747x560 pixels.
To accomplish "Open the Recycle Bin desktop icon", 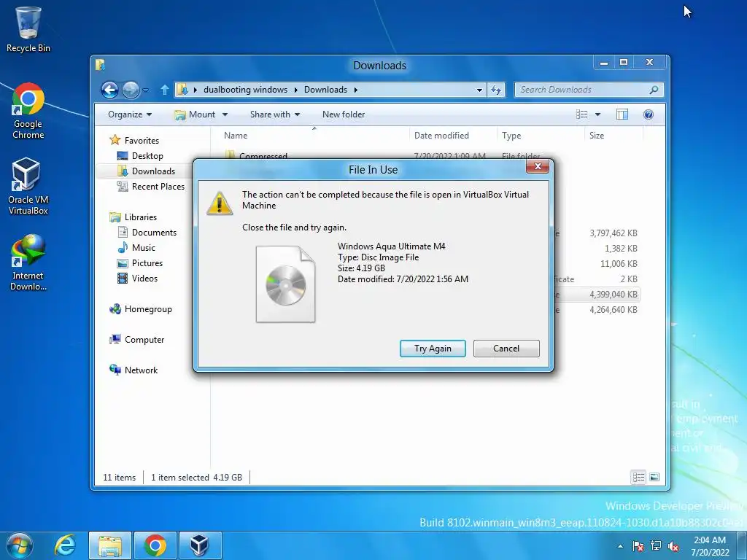I will click(x=28, y=28).
